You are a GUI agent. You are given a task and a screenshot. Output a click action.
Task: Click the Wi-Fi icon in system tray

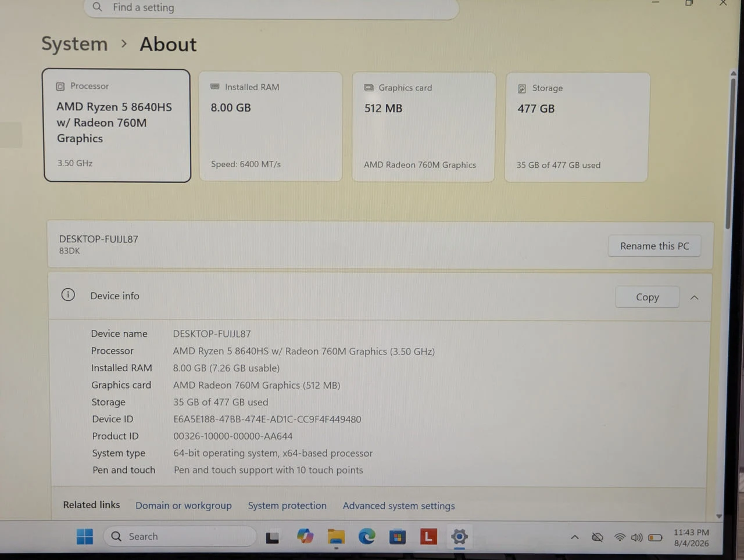point(620,537)
